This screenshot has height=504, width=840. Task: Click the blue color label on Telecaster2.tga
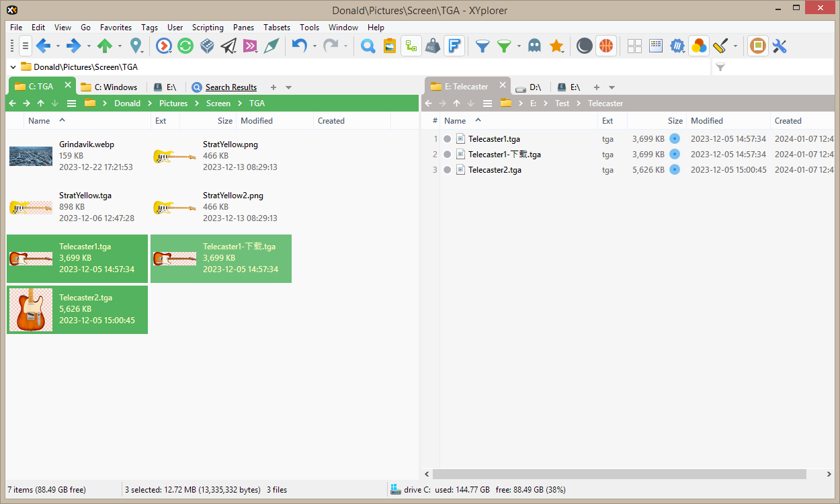675,170
